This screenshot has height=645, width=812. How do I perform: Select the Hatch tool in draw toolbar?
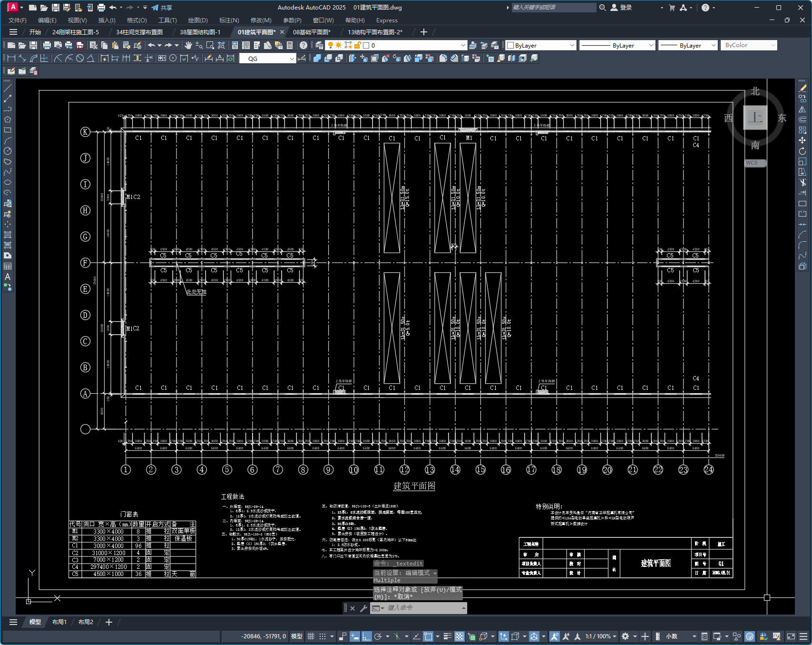pyautogui.click(x=8, y=235)
